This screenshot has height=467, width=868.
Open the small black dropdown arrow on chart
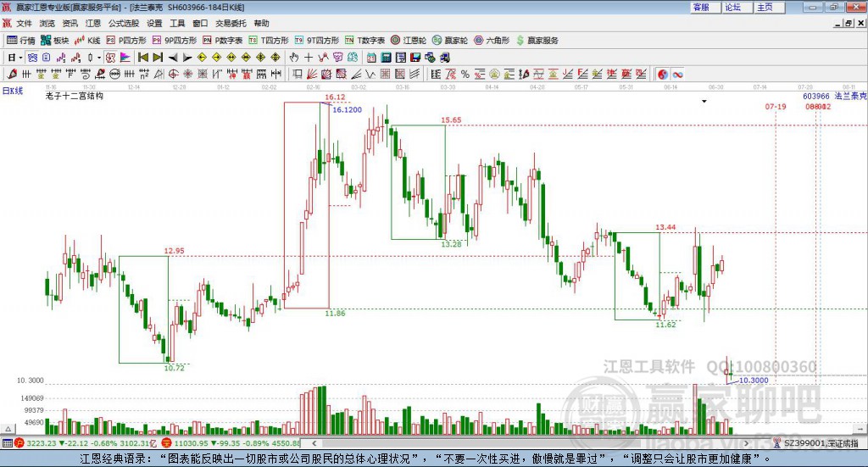[x=704, y=101]
